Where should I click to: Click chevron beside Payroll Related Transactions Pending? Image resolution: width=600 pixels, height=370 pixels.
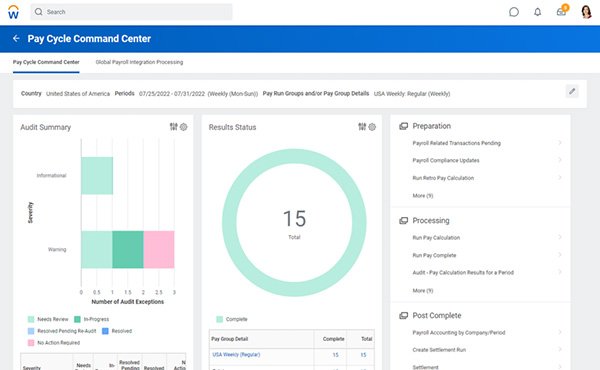(x=560, y=143)
